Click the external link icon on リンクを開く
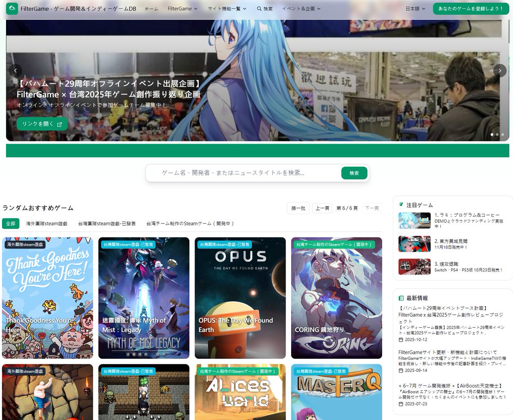Image resolution: width=513 pixels, height=420 pixels. pos(59,124)
